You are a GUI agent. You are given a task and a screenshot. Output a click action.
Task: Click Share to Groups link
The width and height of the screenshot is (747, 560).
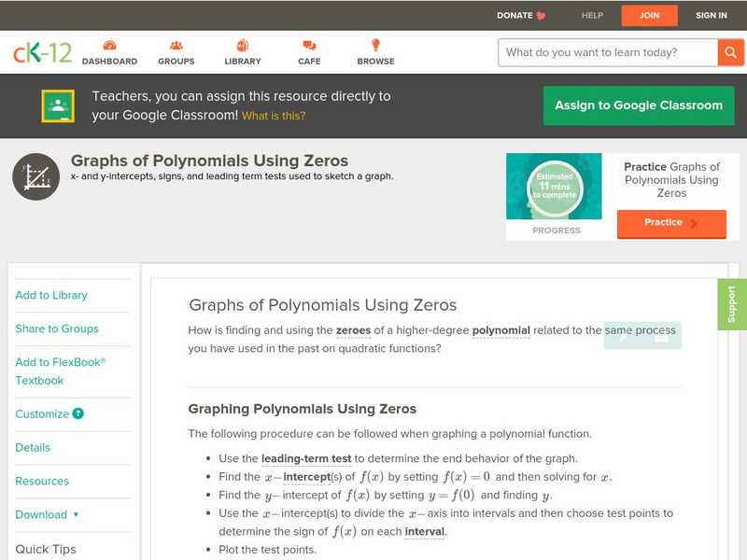pos(57,329)
